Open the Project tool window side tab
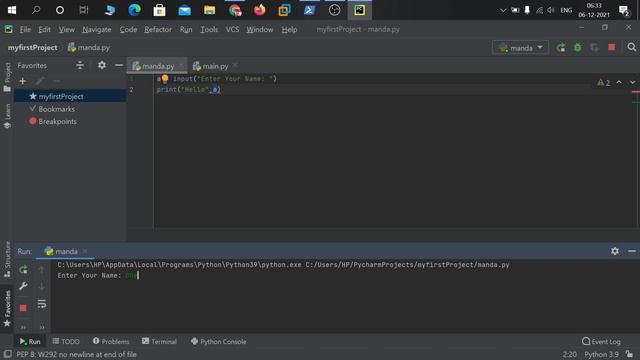 7,77
